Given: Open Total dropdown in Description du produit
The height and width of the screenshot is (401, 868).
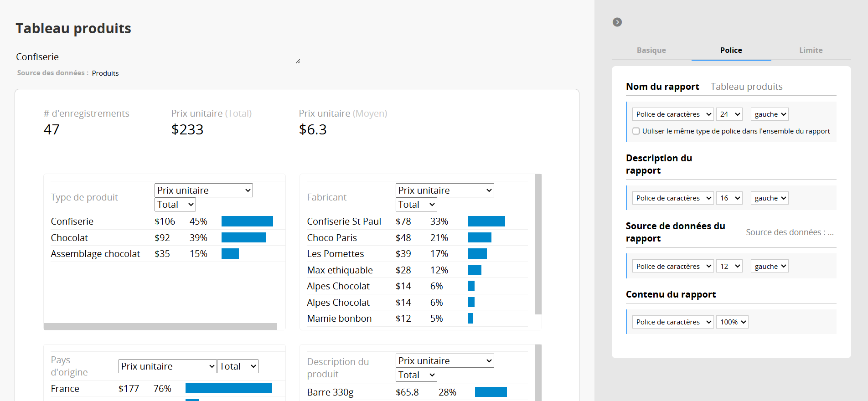Looking at the screenshot, I should click(x=416, y=375).
